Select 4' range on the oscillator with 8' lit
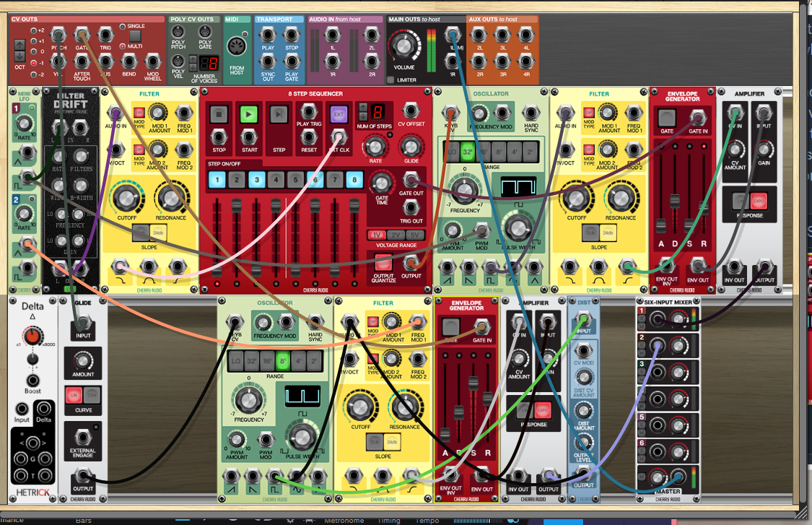Image resolution: width=812 pixels, height=525 pixels. coord(299,360)
